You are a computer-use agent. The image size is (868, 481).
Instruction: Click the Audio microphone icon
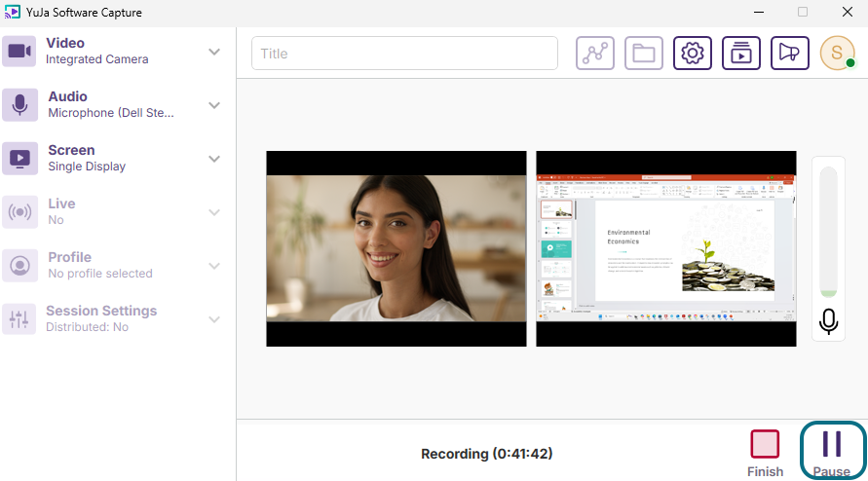(x=19, y=104)
